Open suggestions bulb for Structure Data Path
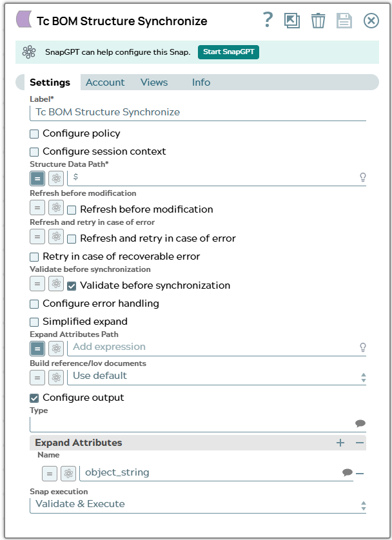The image size is (392, 540). (363, 177)
